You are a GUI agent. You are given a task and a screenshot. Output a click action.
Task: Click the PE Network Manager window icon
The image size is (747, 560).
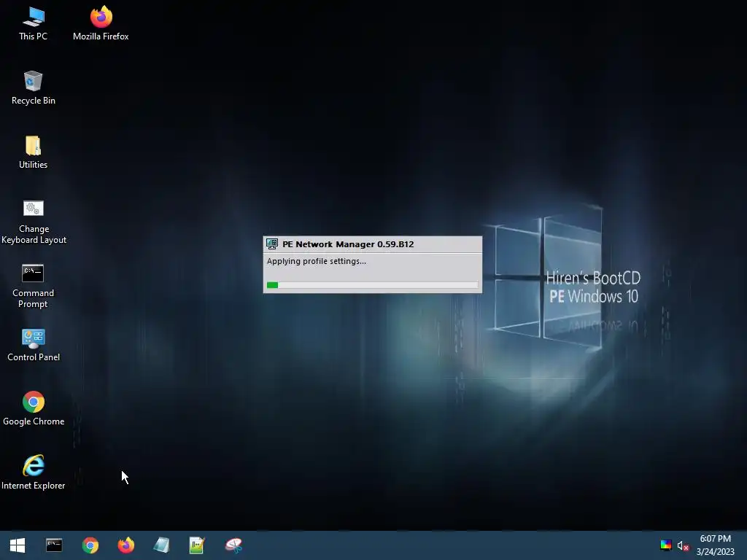pos(272,244)
